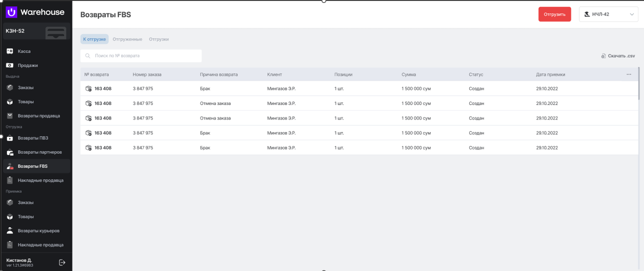Switch to the Отгруженные tab
644x271 pixels.
(x=127, y=39)
